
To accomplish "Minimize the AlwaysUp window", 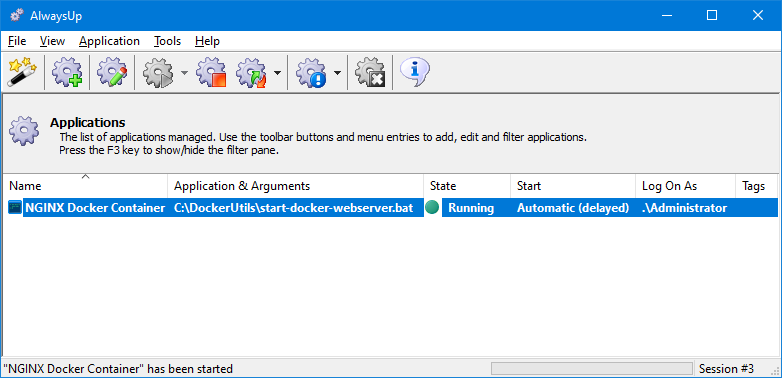I will pos(667,15).
